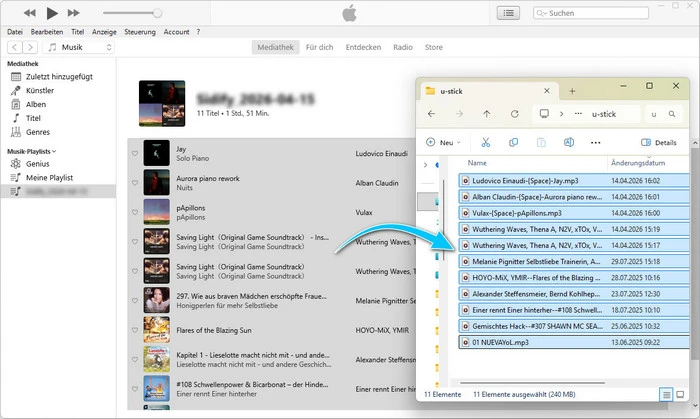The image size is (700, 419).
Task: Click the Rename icon in Explorer toolbar
Action: [x=569, y=142]
